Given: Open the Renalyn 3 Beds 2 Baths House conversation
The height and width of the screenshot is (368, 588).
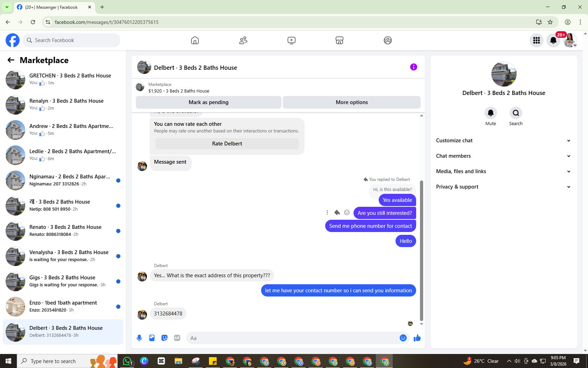Looking at the screenshot, I should tap(63, 105).
